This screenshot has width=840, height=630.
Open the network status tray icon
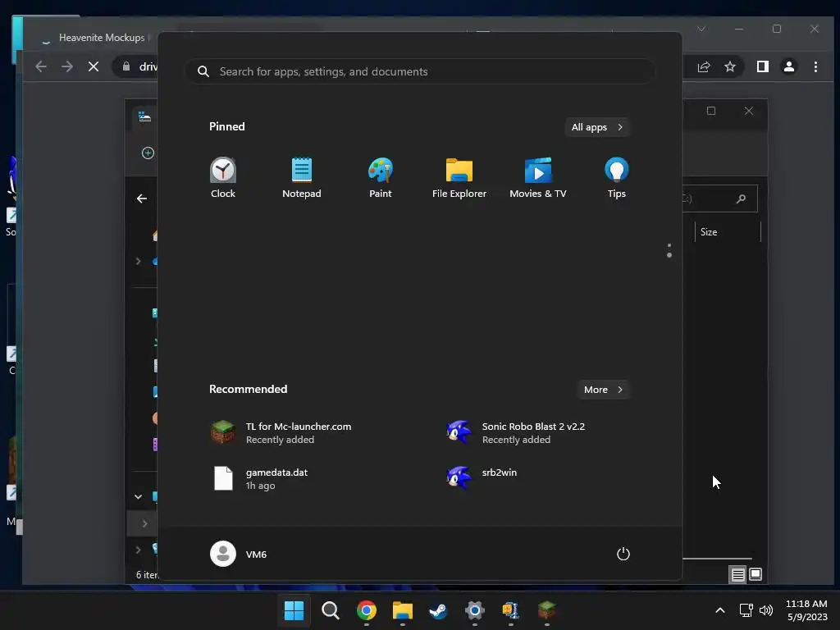tap(746, 610)
